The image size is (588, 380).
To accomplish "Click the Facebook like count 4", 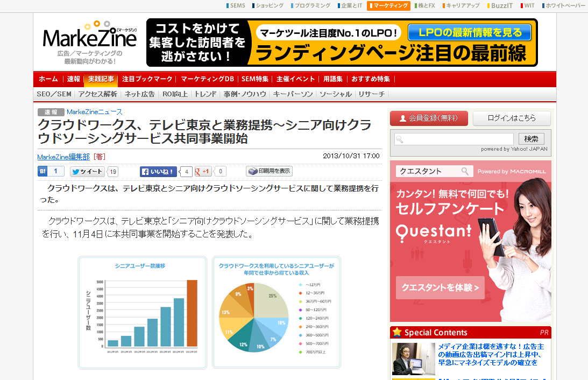I will [x=186, y=172].
